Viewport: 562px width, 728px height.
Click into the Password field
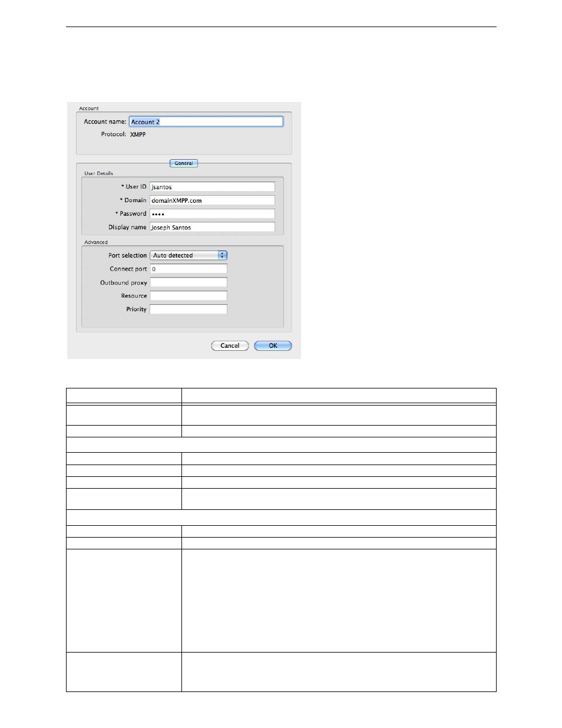pos(211,214)
